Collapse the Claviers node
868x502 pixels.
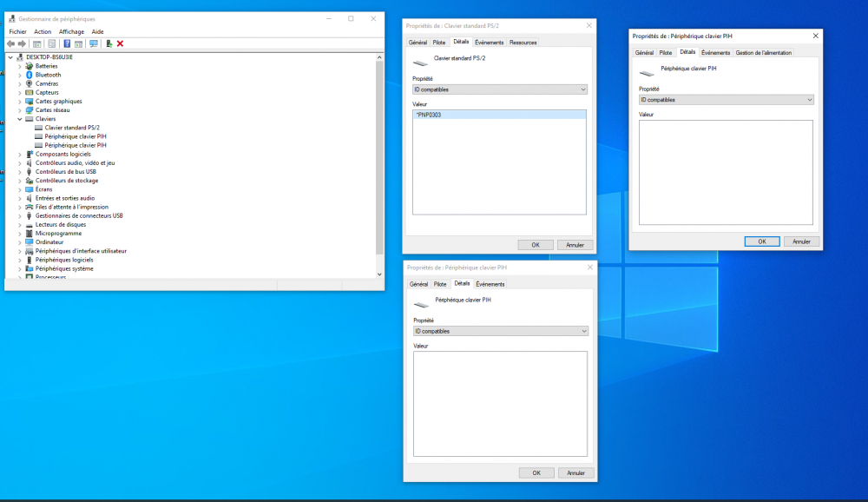click(x=20, y=119)
